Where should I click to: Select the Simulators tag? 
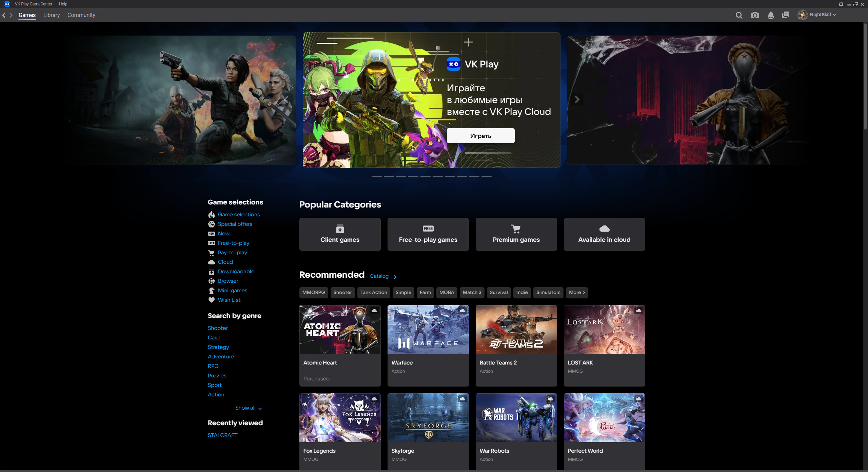[548, 292]
